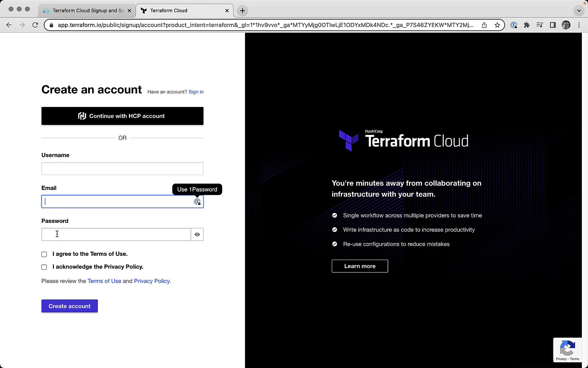Open the Terms of Use link
Screen dimensions: 588x368
(x=104, y=281)
